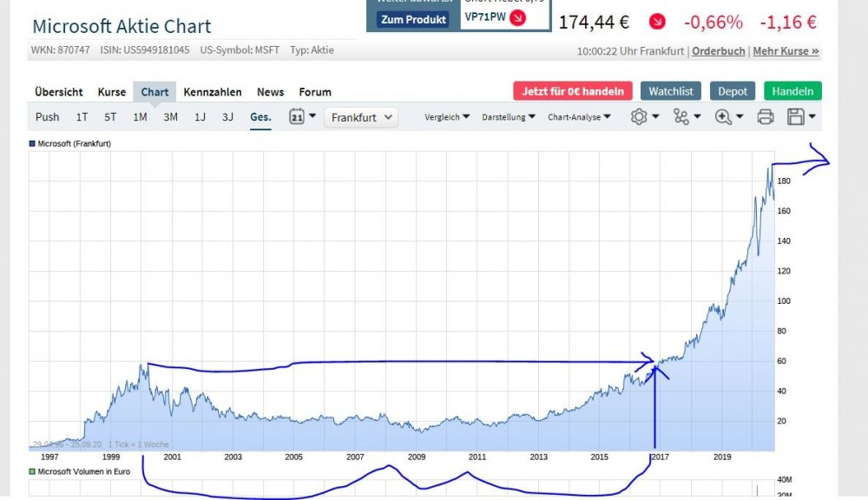Click the Zum Produkt button
Image resolution: width=868 pixels, height=500 pixels.
click(413, 19)
